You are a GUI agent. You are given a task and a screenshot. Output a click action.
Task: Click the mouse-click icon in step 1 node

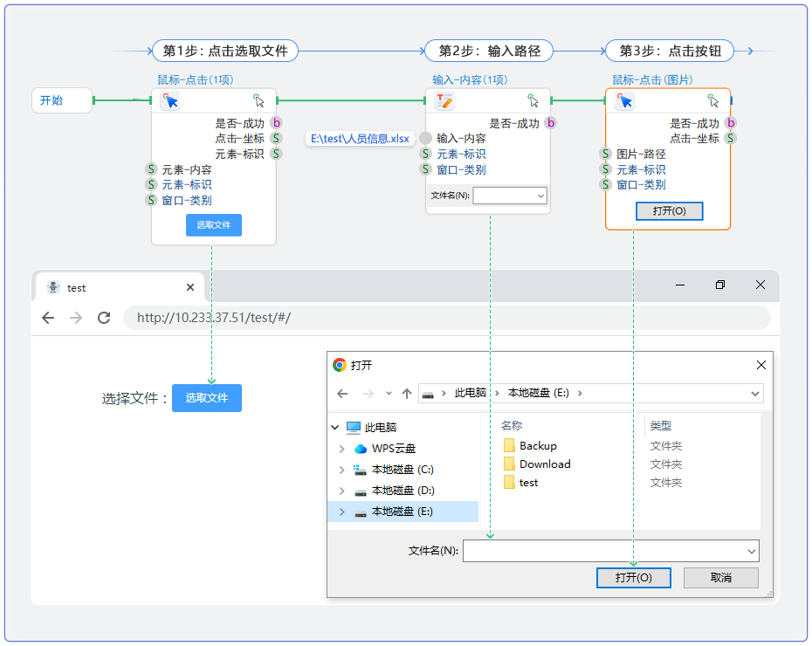pos(170,101)
